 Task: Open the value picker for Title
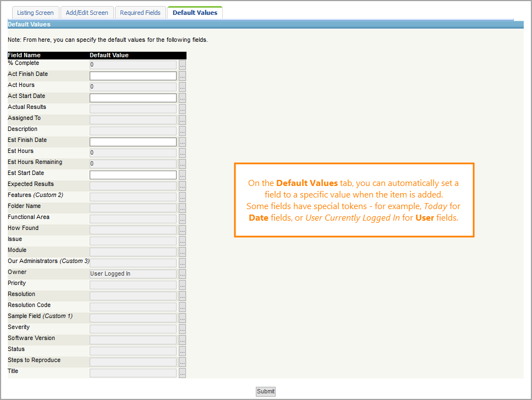pyautogui.click(x=182, y=372)
